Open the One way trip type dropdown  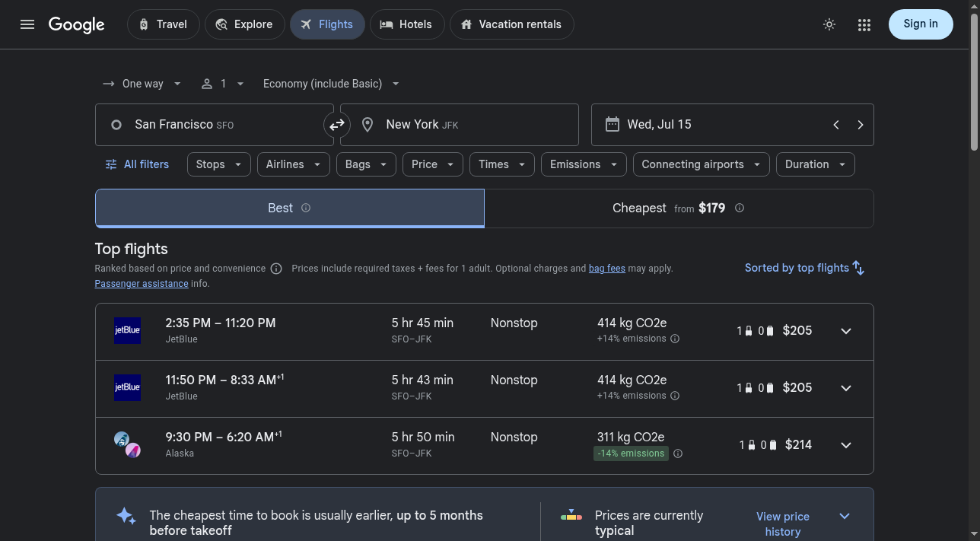click(142, 84)
